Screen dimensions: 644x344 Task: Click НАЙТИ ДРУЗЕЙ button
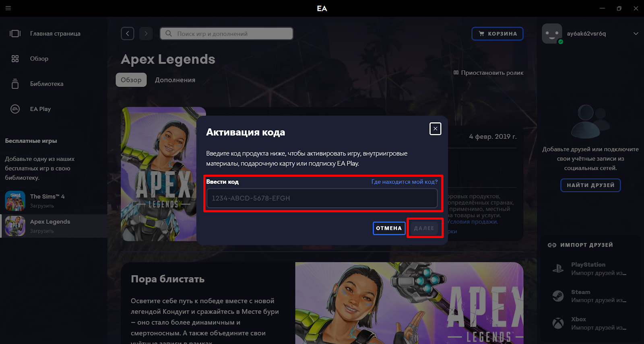coord(590,185)
